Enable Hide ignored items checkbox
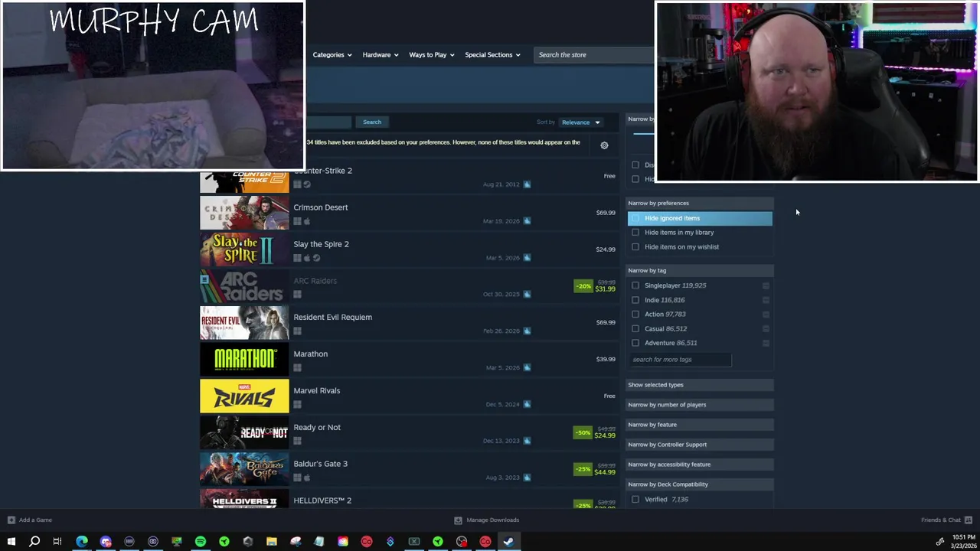 [635, 218]
